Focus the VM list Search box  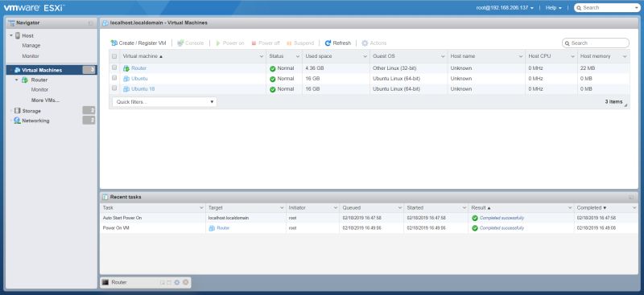coord(596,43)
